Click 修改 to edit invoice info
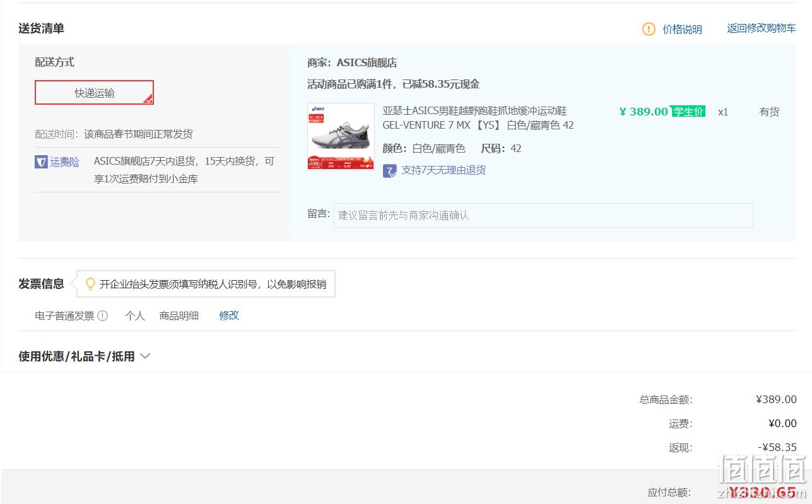 coord(229,315)
